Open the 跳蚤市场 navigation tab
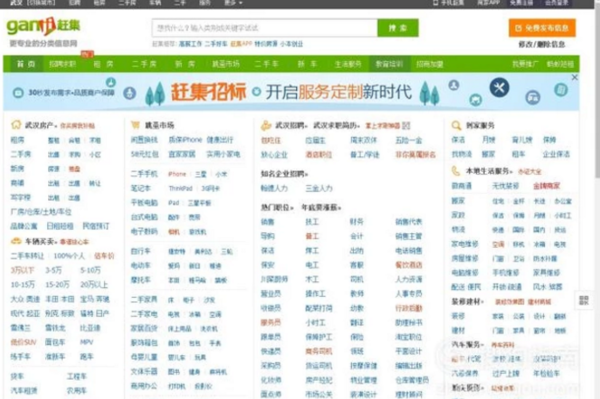This screenshot has height=399, width=600. (x=226, y=64)
